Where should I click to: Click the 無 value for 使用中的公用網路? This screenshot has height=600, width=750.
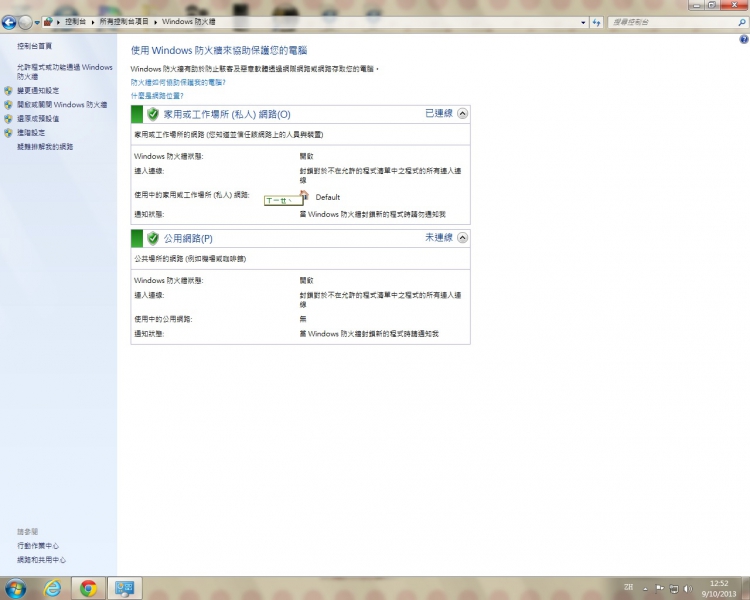click(x=303, y=319)
